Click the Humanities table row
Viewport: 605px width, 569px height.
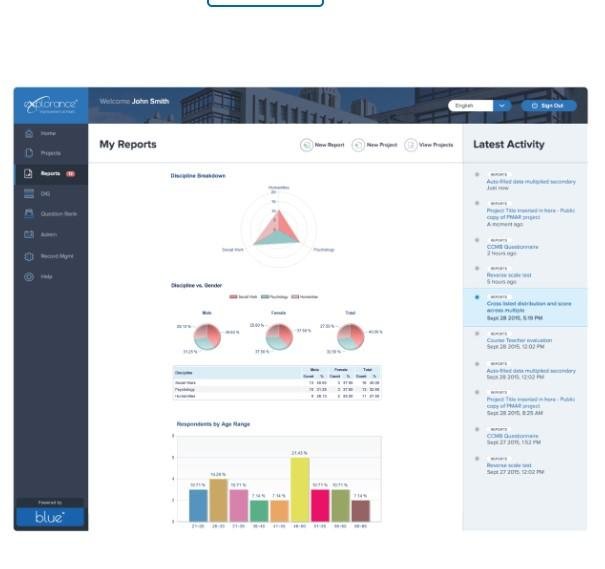[277, 396]
